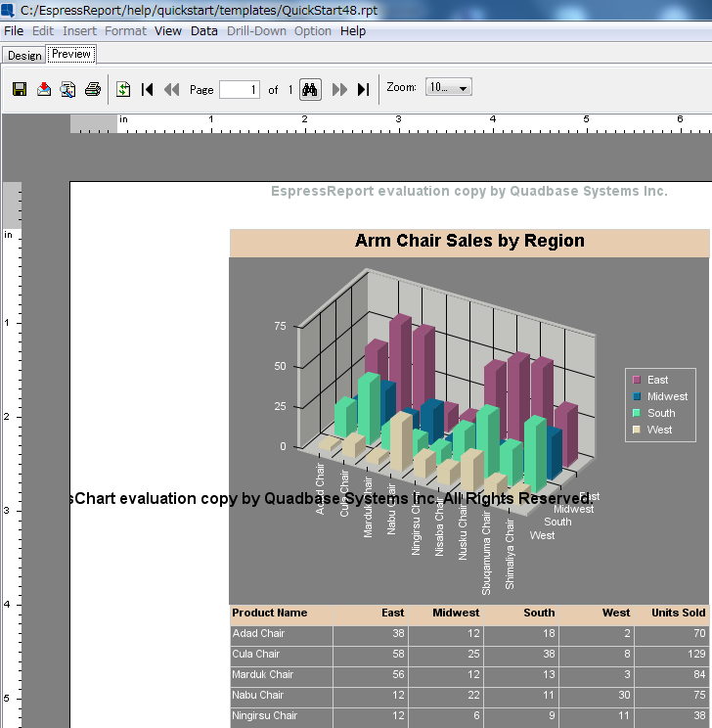Open the Data menu
The height and width of the screenshot is (728, 712).
[204, 31]
